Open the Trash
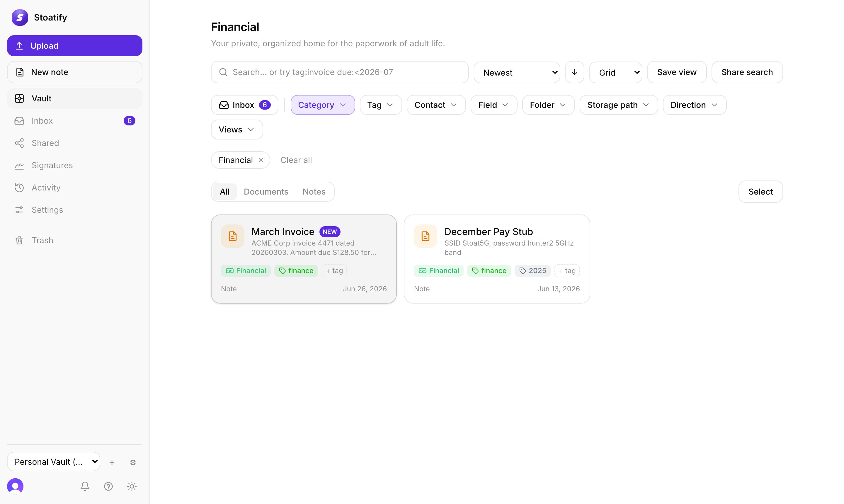Image resolution: width=844 pixels, height=504 pixels. point(75,240)
